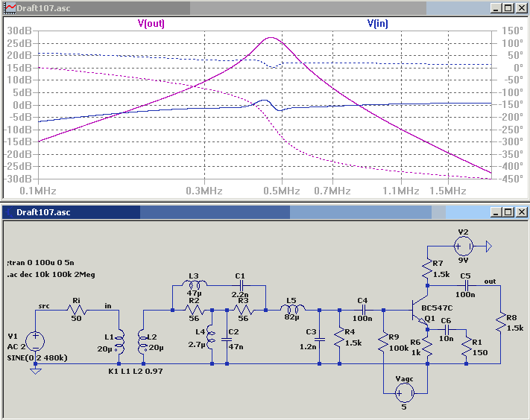
Task: Select the ;tran 0 100u 0 5n comment
Action: pos(40,262)
